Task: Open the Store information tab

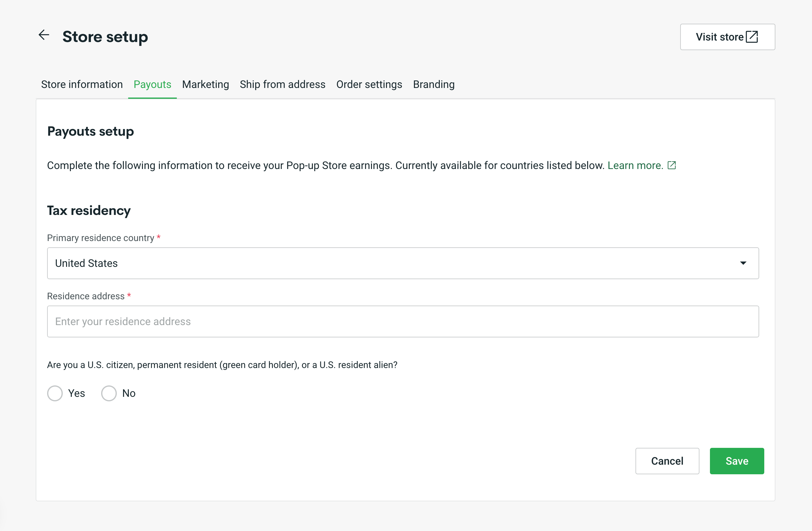Action: coord(82,84)
